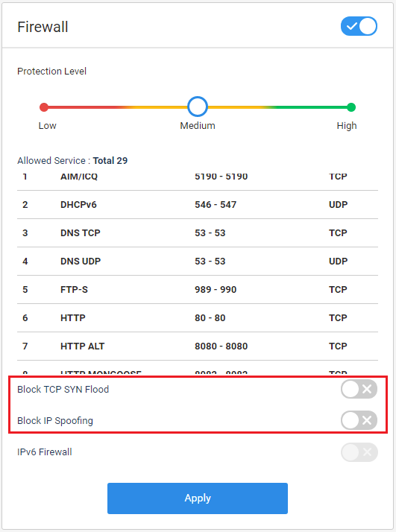
Task: Turn off the main Firewall switch
Action: pyautogui.click(x=359, y=26)
